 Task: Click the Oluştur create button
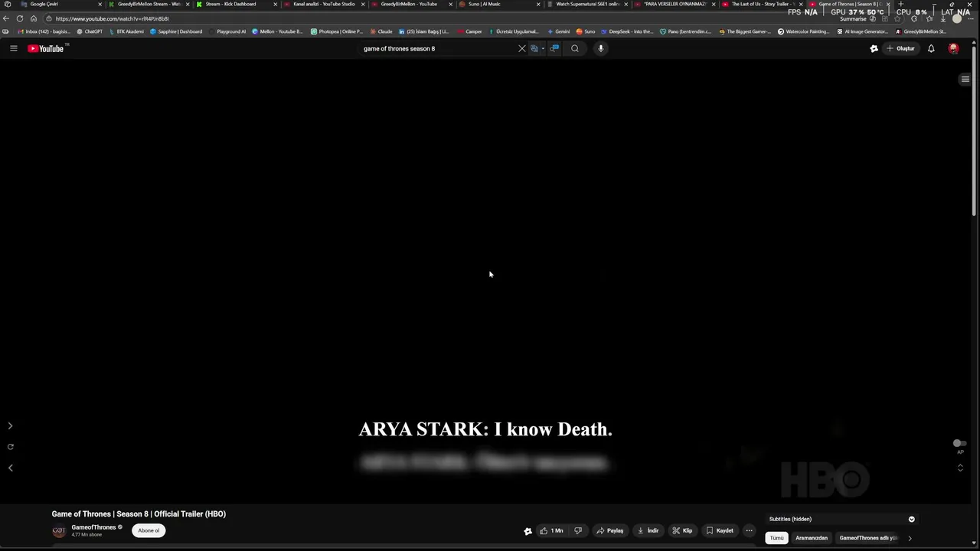click(x=901, y=48)
